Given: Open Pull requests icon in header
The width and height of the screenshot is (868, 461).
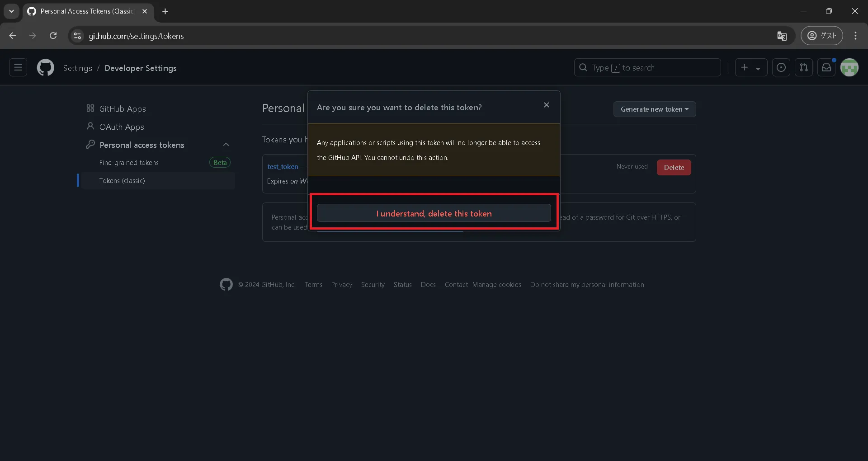Looking at the screenshot, I should tap(803, 67).
